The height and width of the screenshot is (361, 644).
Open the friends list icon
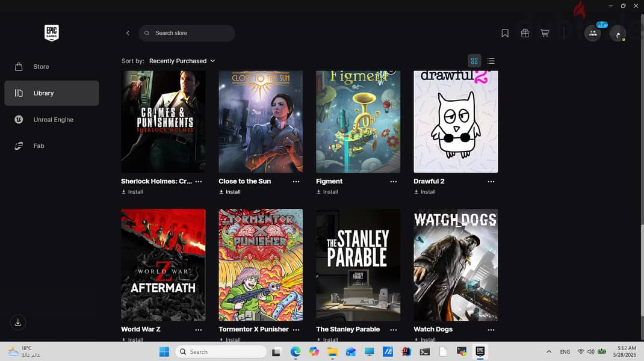tap(593, 33)
